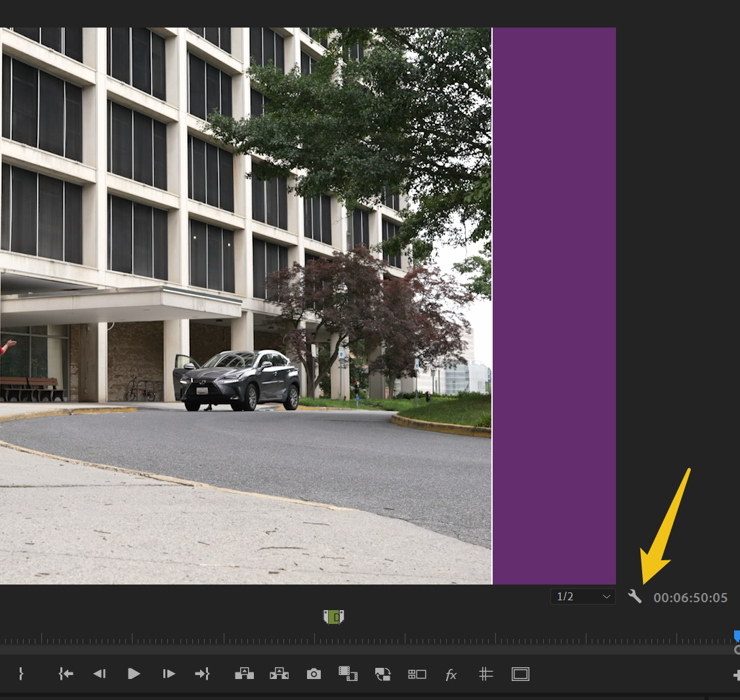Open the playback resolution dropdown showing 1/2
Image resolution: width=740 pixels, height=700 pixels.
point(581,596)
